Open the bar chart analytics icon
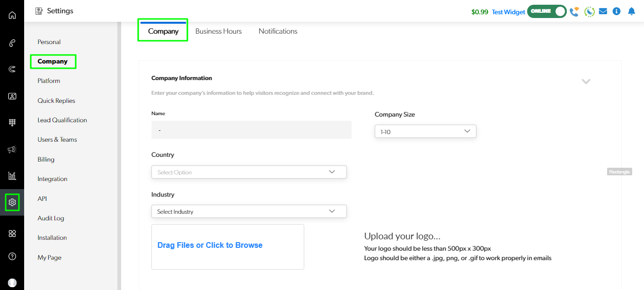The image size is (644, 290). [x=12, y=176]
